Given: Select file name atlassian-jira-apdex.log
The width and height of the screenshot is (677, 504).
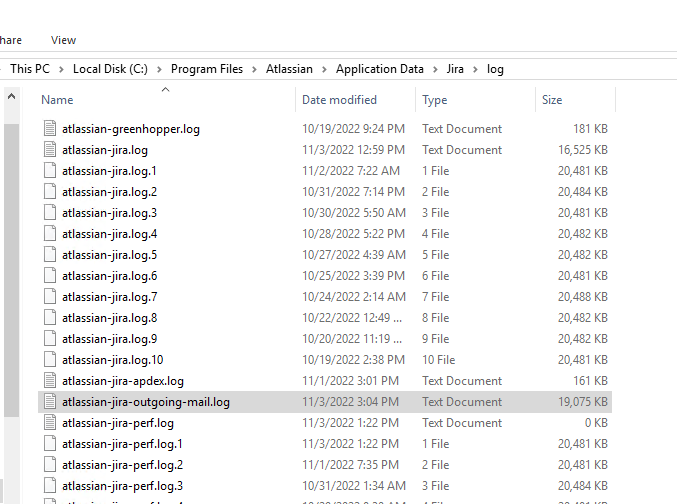Looking at the screenshot, I should [x=123, y=381].
